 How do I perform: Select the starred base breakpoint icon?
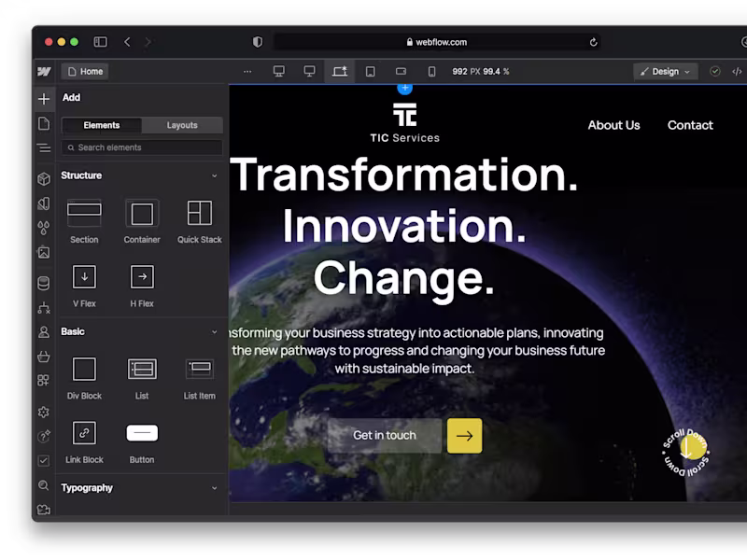[340, 72]
